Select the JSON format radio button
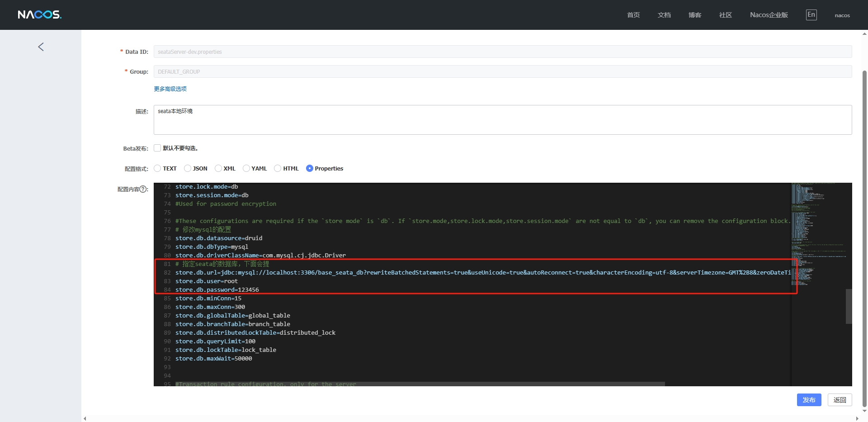The image size is (868, 422). [188, 168]
